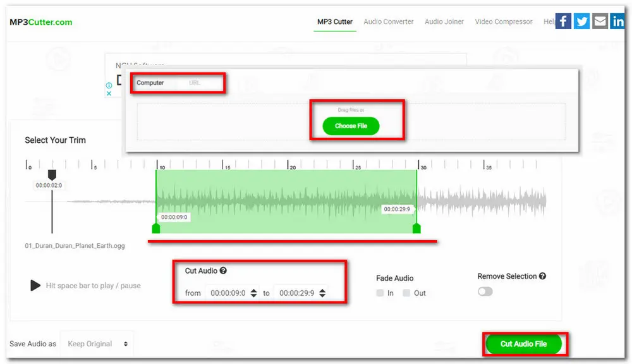The height and width of the screenshot is (364, 632).
Task: Play the audio with the play button
Action: pos(35,286)
